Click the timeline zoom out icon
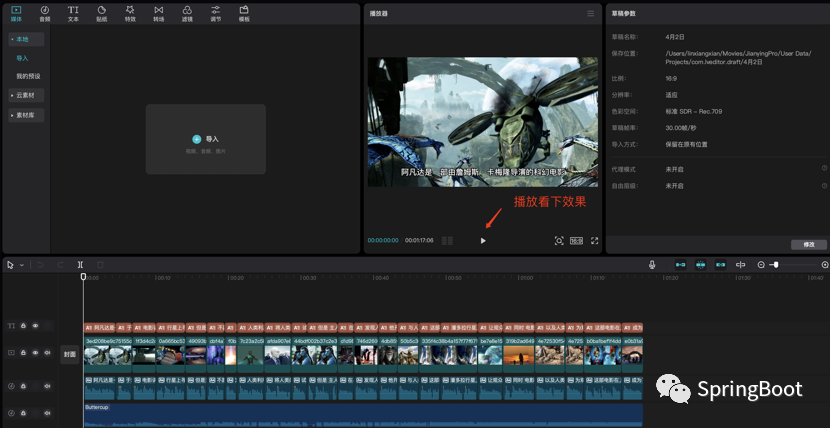This screenshot has width=830, height=428. point(761,265)
